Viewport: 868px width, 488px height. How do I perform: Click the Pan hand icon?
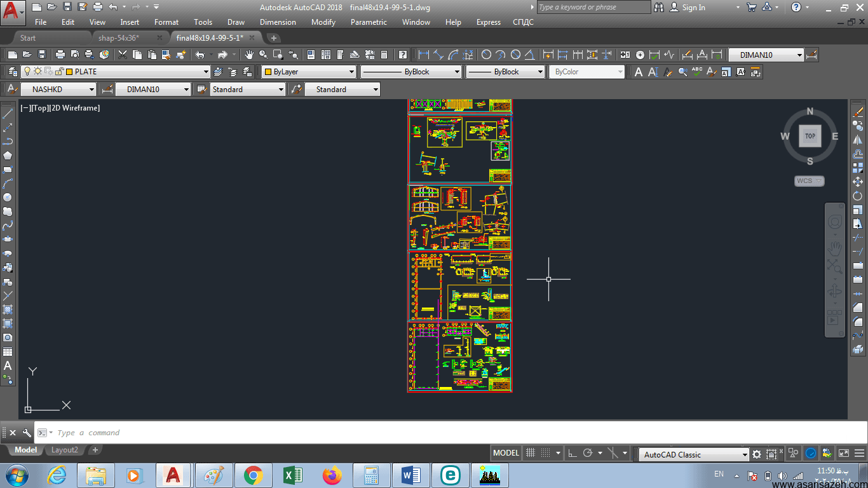[249, 55]
